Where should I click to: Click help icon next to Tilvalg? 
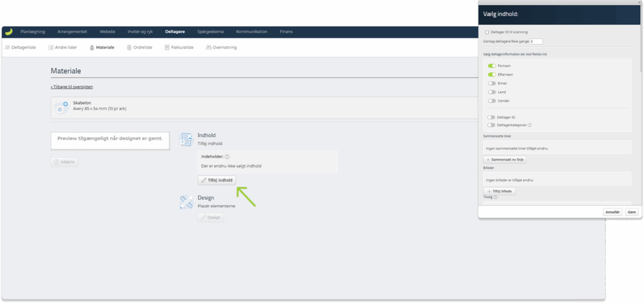496,197
